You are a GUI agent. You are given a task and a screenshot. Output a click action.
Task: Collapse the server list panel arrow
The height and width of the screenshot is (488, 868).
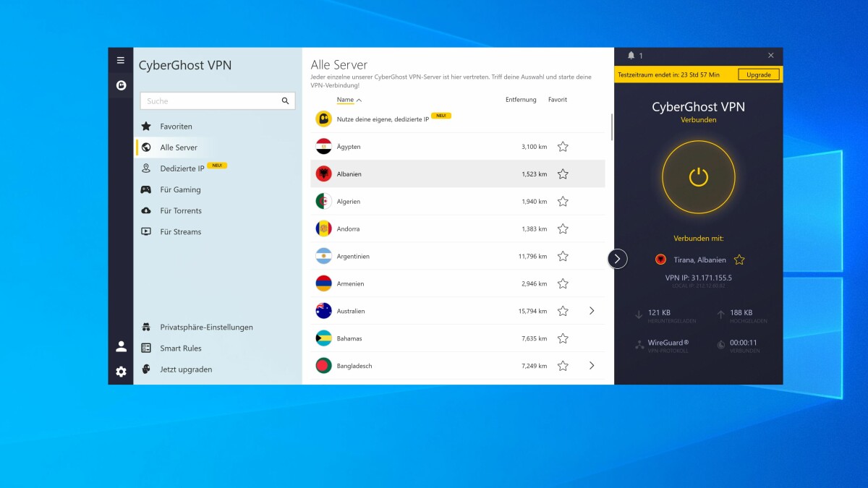[617, 259]
